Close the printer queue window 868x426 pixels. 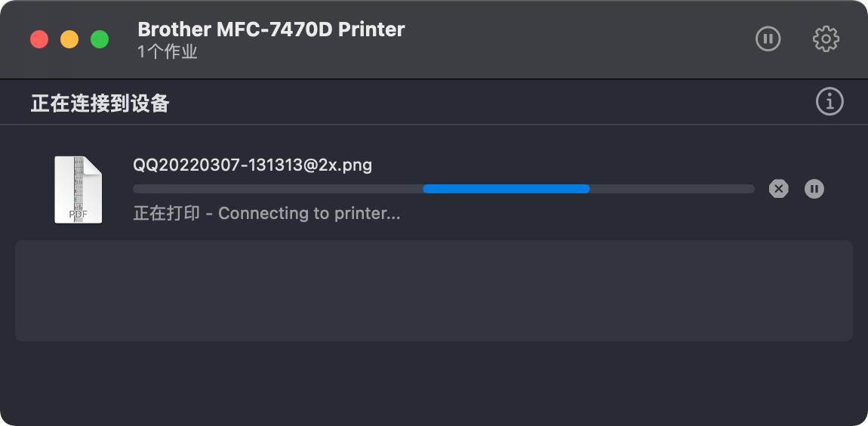(39, 39)
